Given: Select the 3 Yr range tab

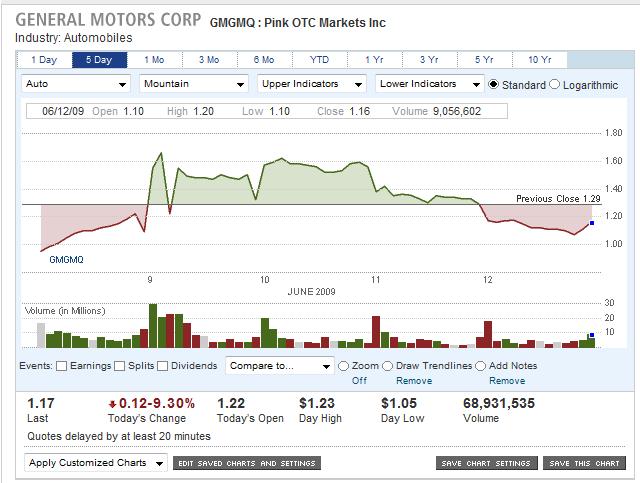Looking at the screenshot, I should (430, 60).
